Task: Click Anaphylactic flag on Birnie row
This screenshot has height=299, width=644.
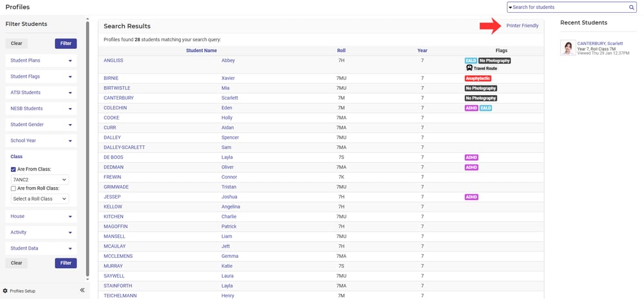Action: pos(478,78)
